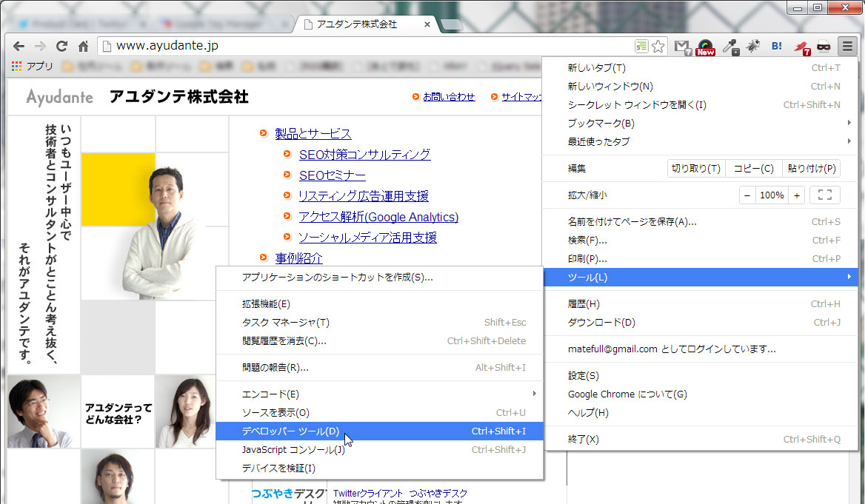The width and height of the screenshot is (865, 504).
Task: Decrease zoom with the minus button
Action: (747, 195)
